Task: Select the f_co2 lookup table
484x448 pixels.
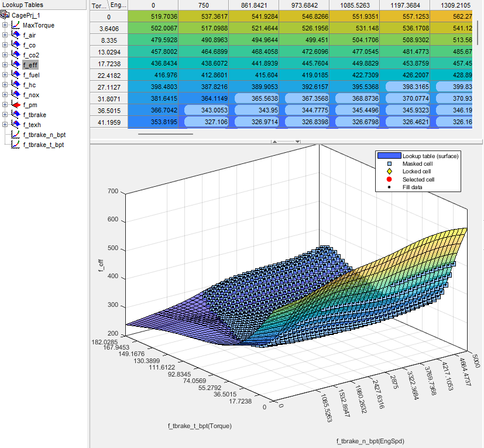Action: (31, 55)
